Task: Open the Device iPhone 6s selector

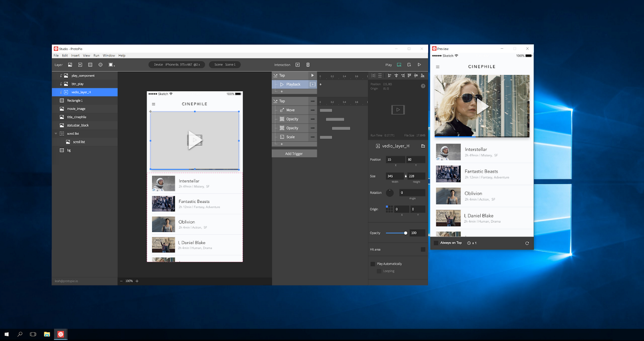Action: (x=177, y=65)
